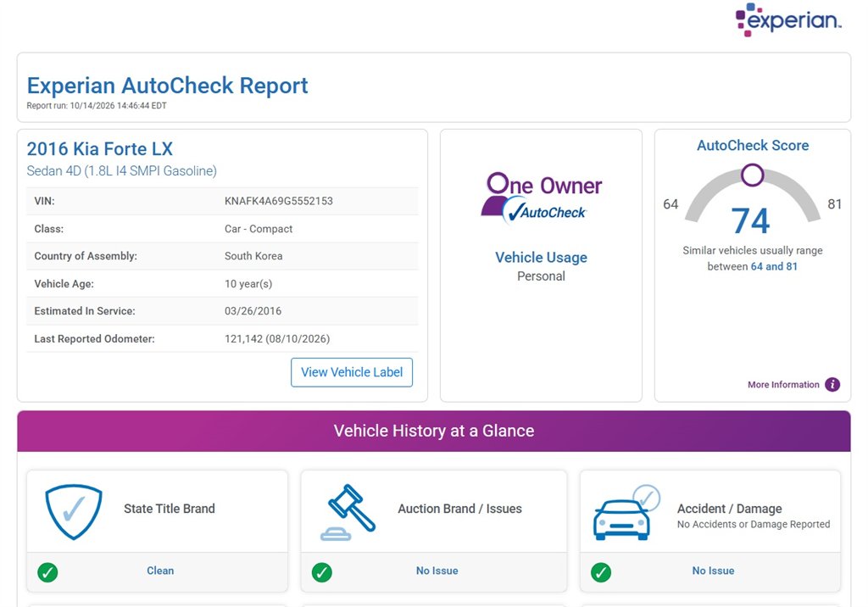
Task: Click the '64 and 81' score range text
Action: tap(774, 266)
